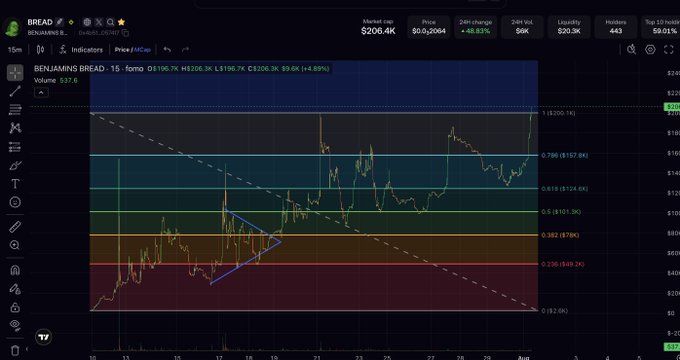This screenshot has width=680, height=360.
Task: Lock all drawing tools
Action: pyautogui.click(x=15, y=308)
